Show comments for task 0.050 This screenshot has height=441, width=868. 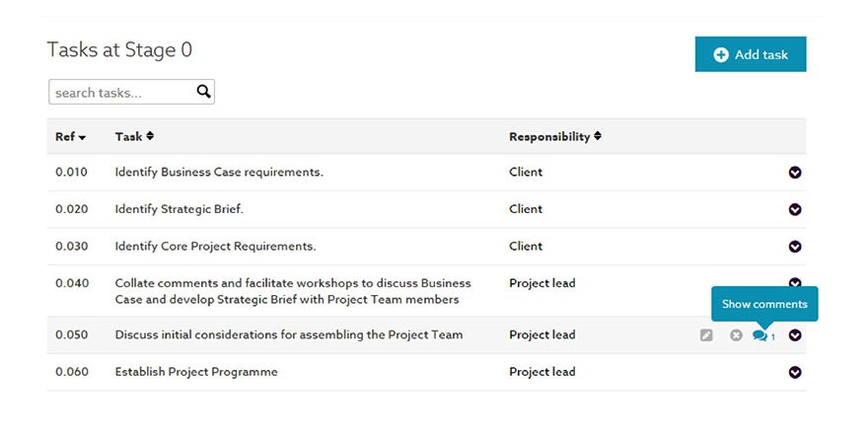[761, 335]
